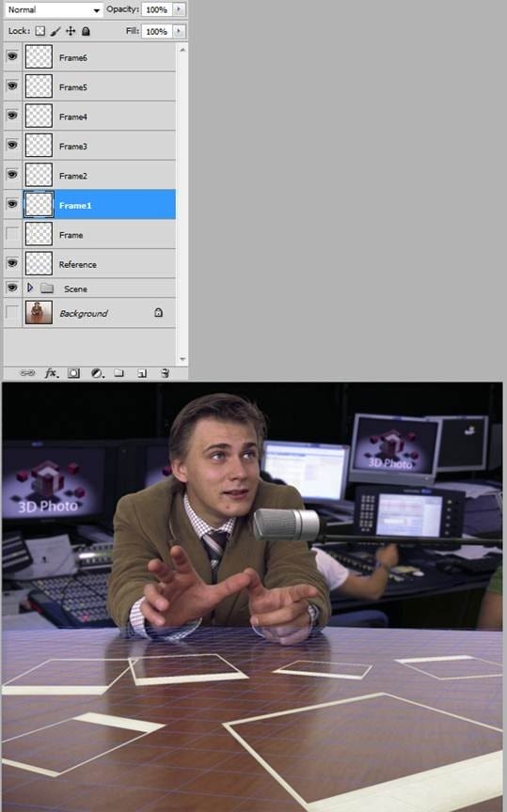This screenshot has height=812, width=507.
Task: Open the blend mode Normal dropdown
Action: tap(53, 9)
